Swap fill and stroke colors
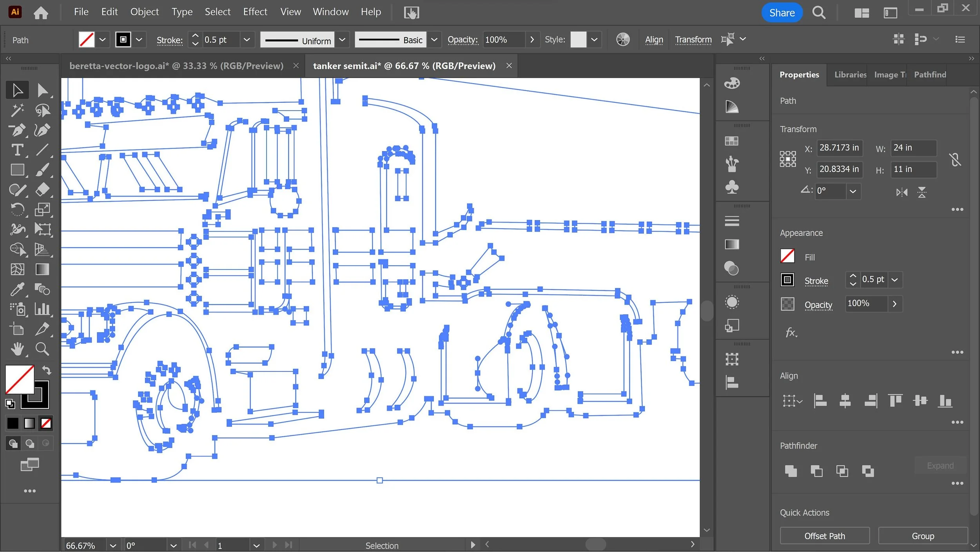The width and height of the screenshot is (980, 552). coord(47,370)
